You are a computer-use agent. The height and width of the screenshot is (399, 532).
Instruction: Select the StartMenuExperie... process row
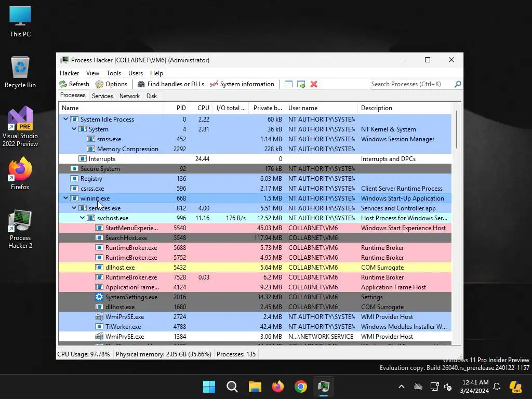click(255, 228)
